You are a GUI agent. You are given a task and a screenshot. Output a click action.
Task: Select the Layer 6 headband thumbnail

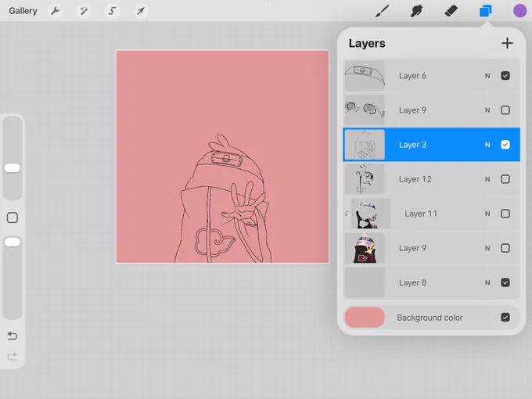(x=365, y=76)
